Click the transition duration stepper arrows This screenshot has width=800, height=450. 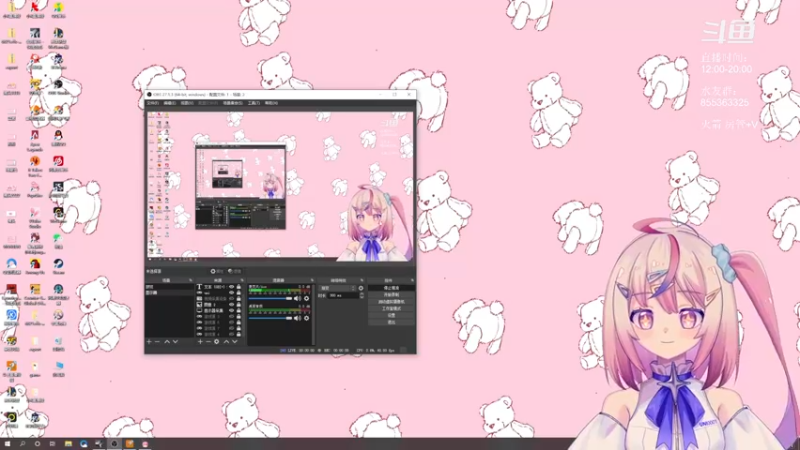362,295
